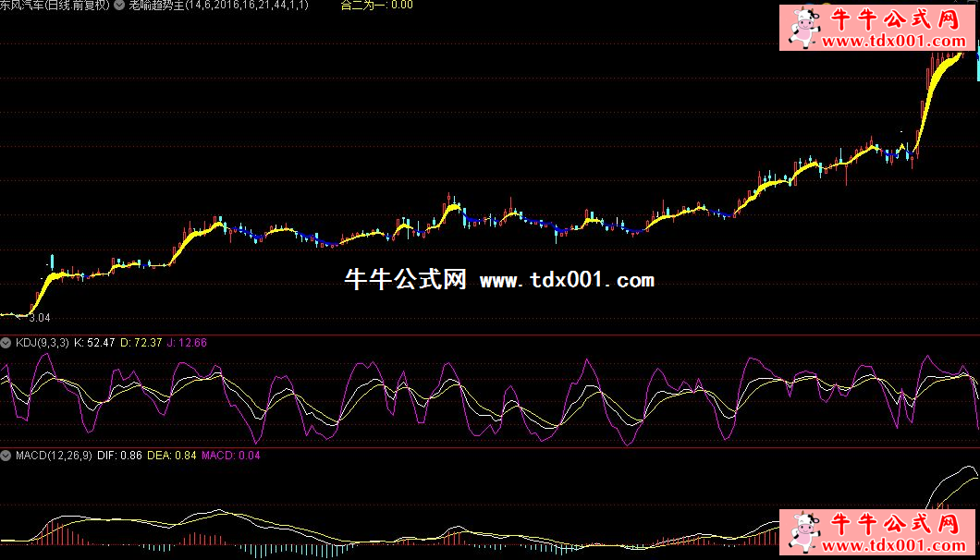This screenshot has width=980, height=560.
Task: Open www.tdx001.com link in top-right banner
Action: pyautogui.click(x=894, y=42)
